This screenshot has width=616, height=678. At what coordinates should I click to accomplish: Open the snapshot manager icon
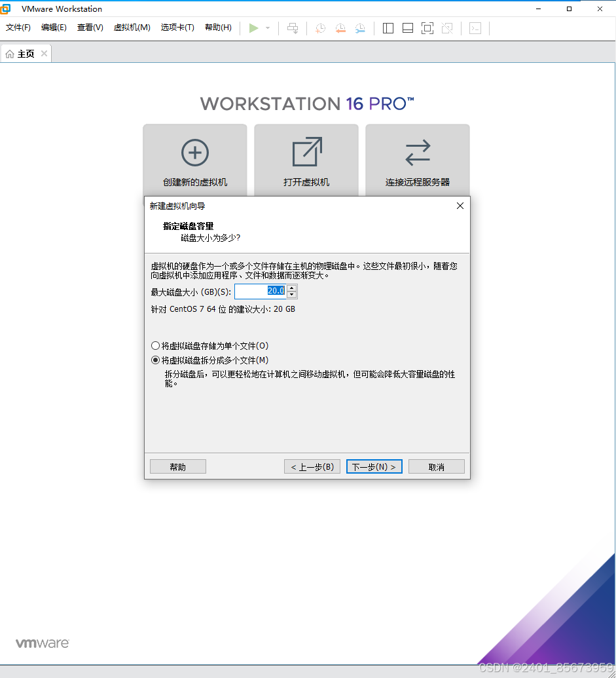[x=360, y=28]
